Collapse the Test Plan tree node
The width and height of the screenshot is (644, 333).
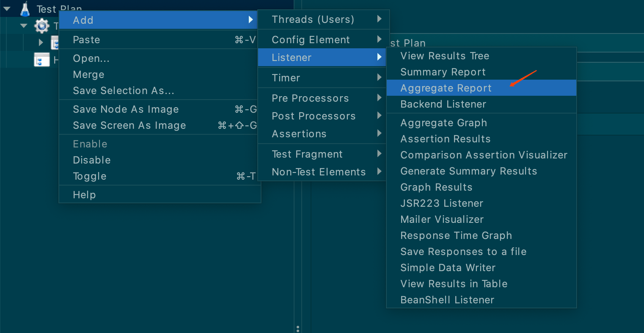[7, 8]
